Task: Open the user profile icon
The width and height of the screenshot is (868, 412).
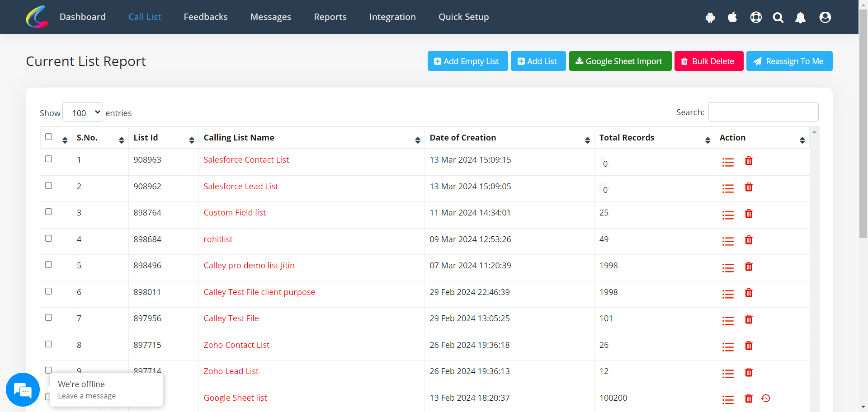Action: [825, 17]
